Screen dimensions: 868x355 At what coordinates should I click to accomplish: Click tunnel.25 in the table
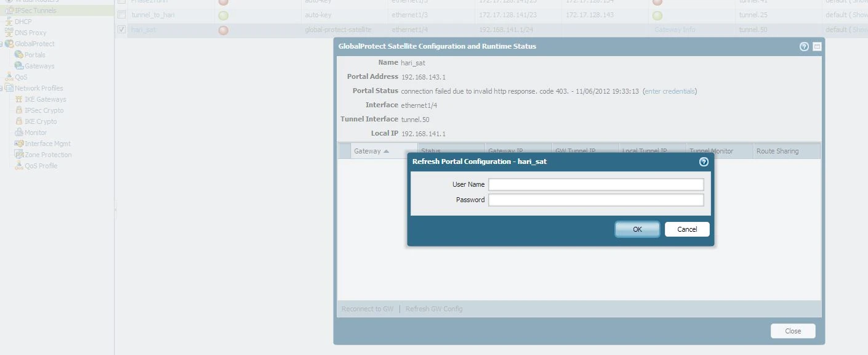coord(753,15)
